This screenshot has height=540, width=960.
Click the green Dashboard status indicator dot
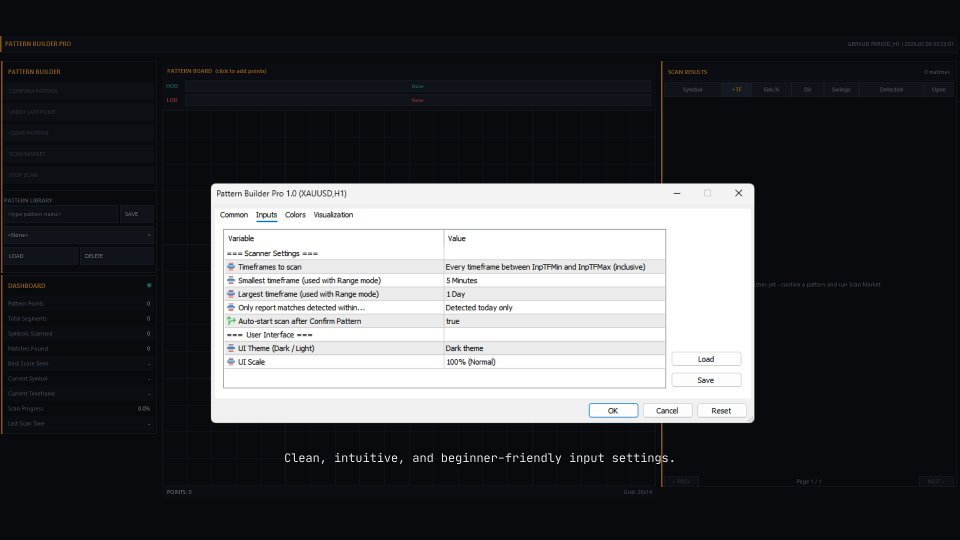(149, 285)
